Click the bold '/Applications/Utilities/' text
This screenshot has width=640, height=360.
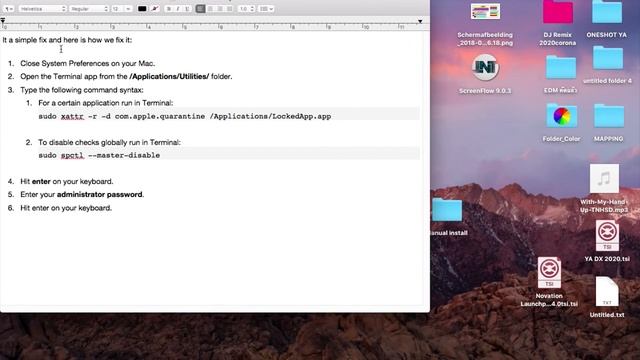pyautogui.click(x=169, y=76)
